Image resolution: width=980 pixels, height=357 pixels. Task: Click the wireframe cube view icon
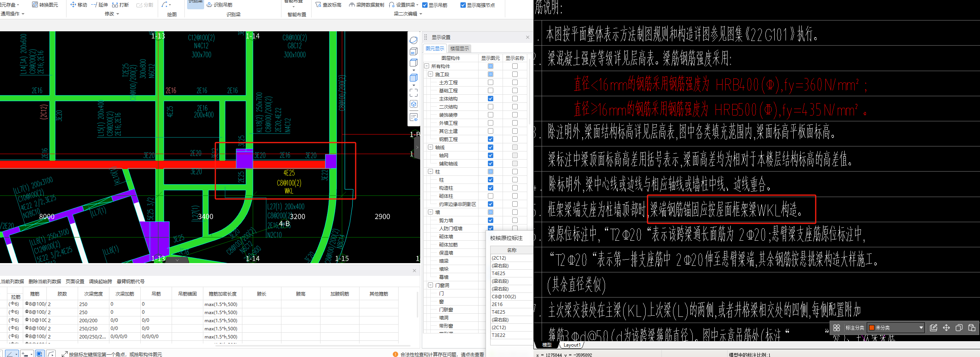pyautogui.click(x=414, y=63)
